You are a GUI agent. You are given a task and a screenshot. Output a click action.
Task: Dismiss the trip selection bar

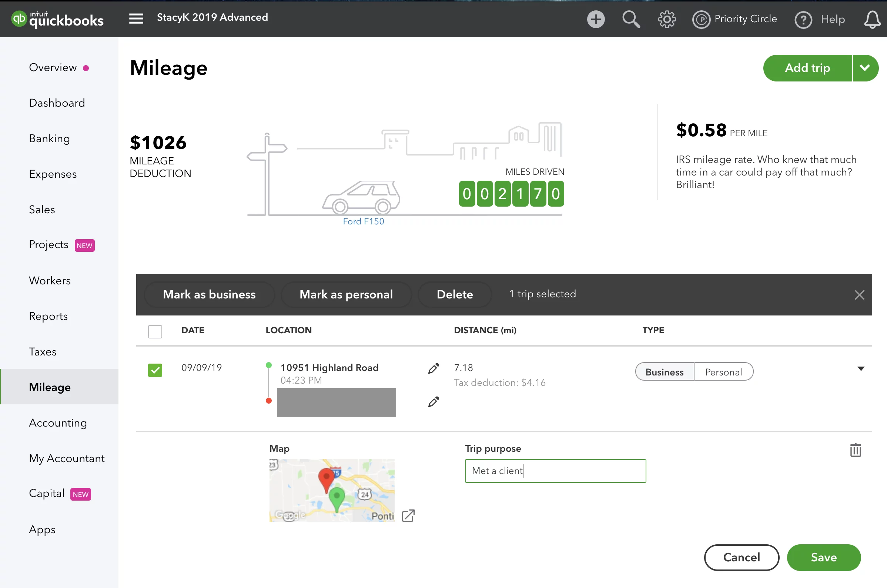pyautogui.click(x=859, y=295)
